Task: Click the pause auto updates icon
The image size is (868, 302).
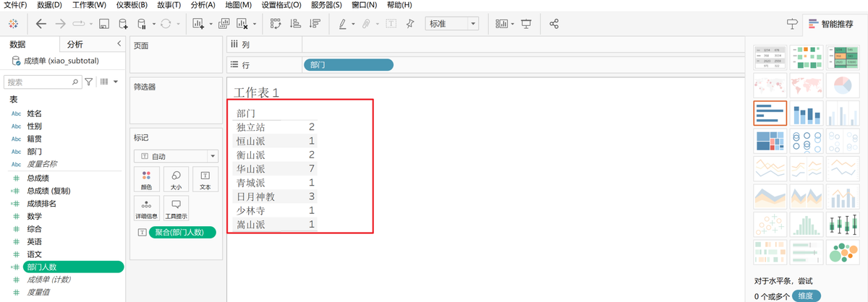Action: pyautogui.click(x=142, y=24)
